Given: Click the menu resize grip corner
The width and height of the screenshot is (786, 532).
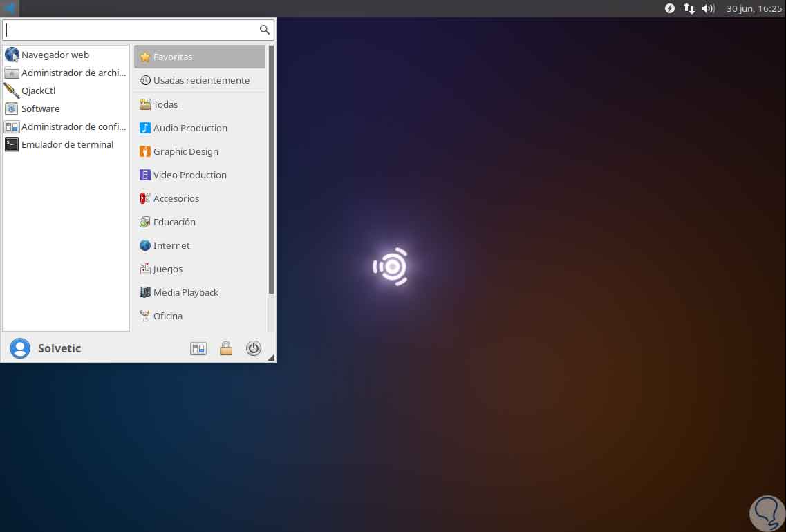Looking at the screenshot, I should point(271,357).
